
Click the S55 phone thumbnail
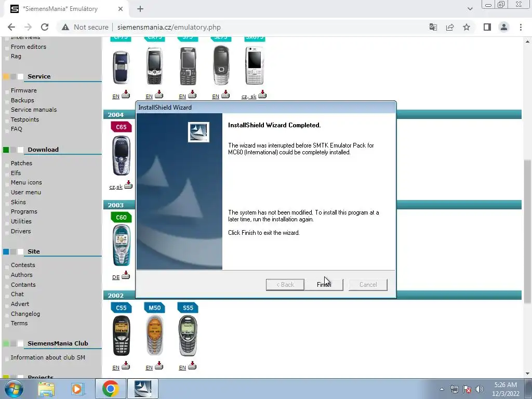[x=188, y=336]
